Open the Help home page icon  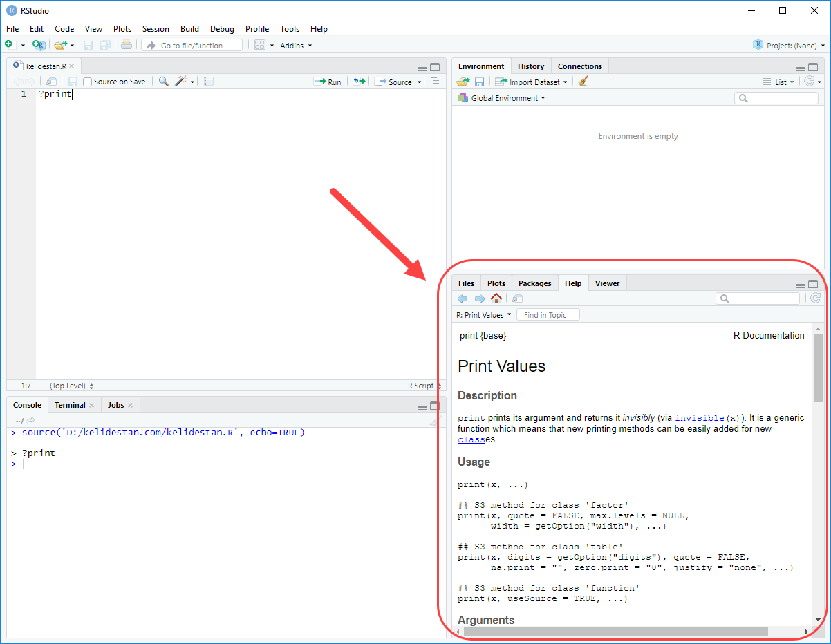pyautogui.click(x=496, y=299)
